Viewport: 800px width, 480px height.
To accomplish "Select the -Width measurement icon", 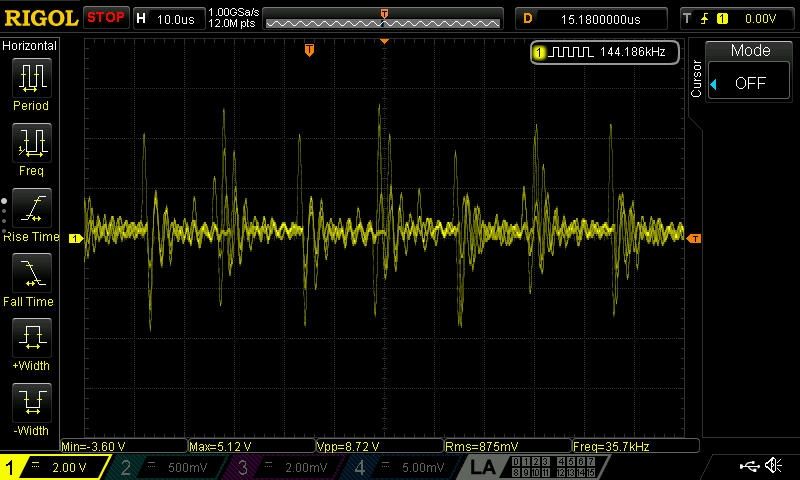I will [x=32, y=402].
